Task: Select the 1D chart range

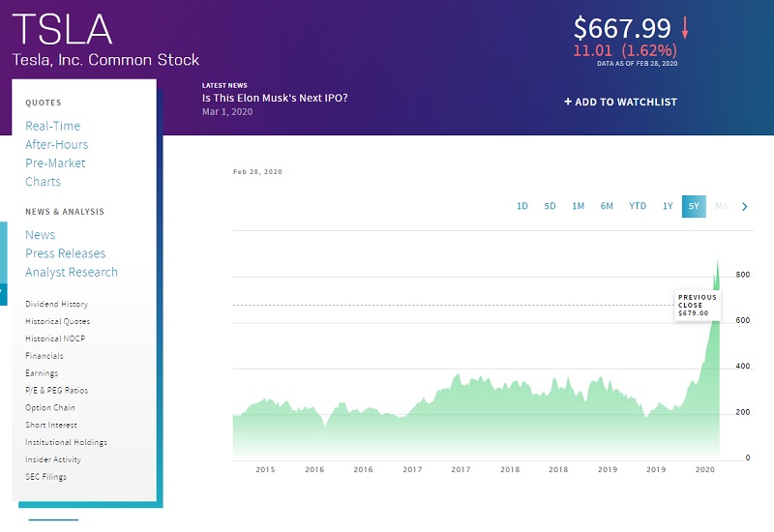Action: (x=522, y=206)
